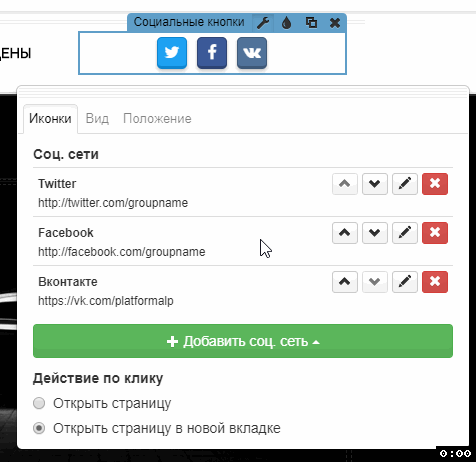
Task: Move Вконтакте row up
Action: [x=345, y=282]
